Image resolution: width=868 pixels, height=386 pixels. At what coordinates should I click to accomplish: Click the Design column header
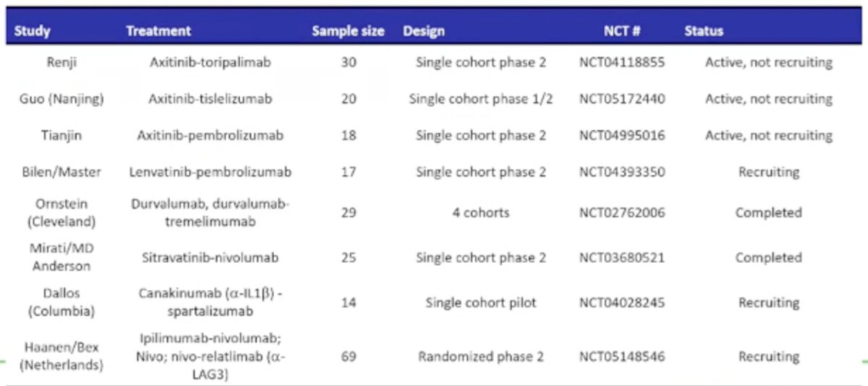point(424,31)
